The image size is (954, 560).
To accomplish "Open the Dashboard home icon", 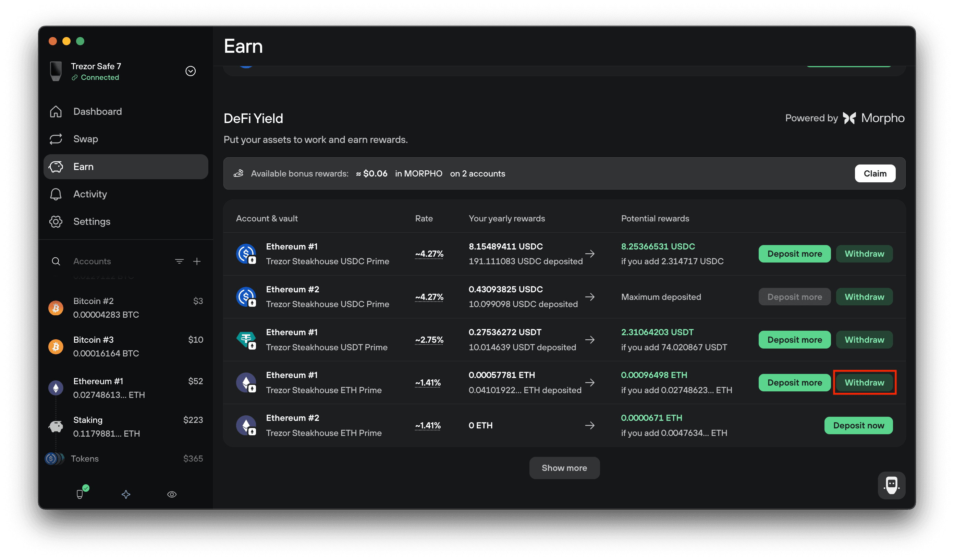I will pyautogui.click(x=56, y=111).
